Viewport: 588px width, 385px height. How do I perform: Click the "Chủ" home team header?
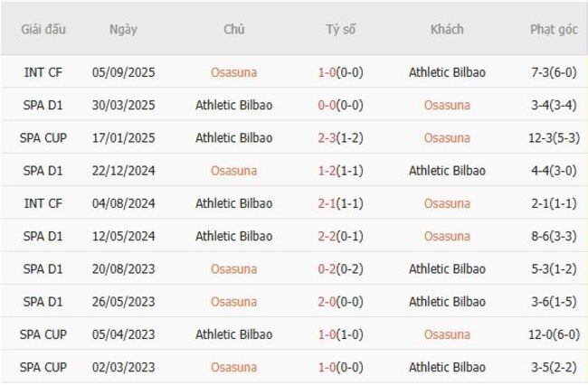click(x=233, y=30)
